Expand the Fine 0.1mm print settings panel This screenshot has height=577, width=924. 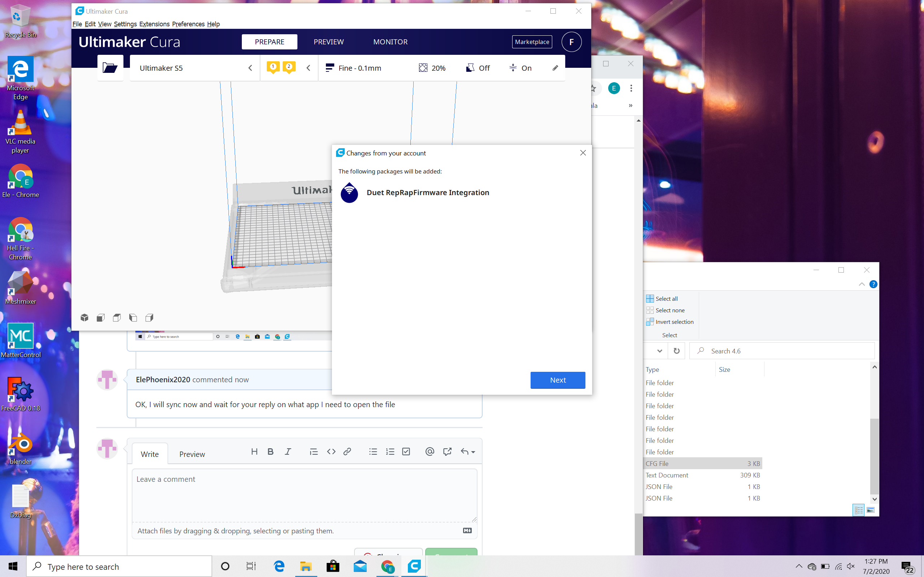tap(359, 68)
